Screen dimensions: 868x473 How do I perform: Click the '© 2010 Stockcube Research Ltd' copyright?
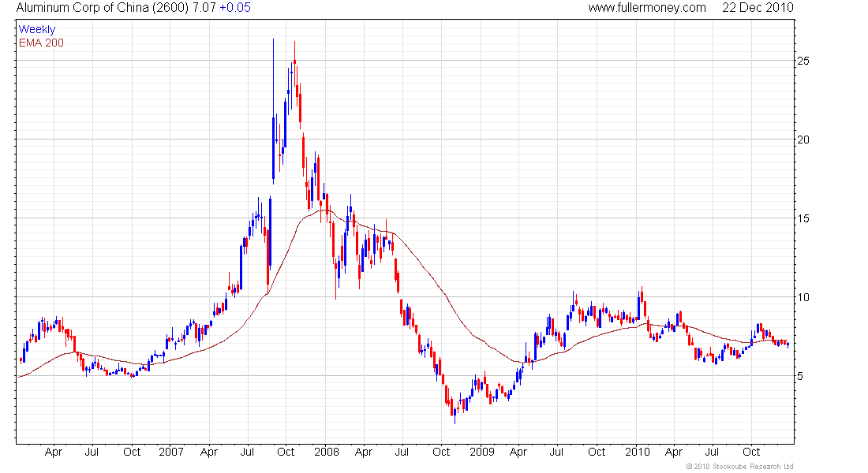739,467
